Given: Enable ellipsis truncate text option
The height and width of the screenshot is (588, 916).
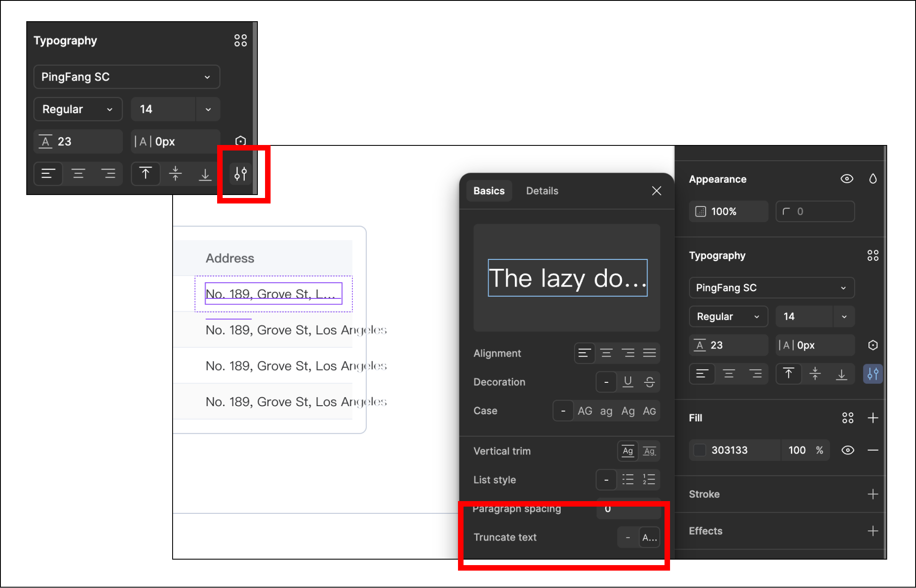Looking at the screenshot, I should click(649, 538).
